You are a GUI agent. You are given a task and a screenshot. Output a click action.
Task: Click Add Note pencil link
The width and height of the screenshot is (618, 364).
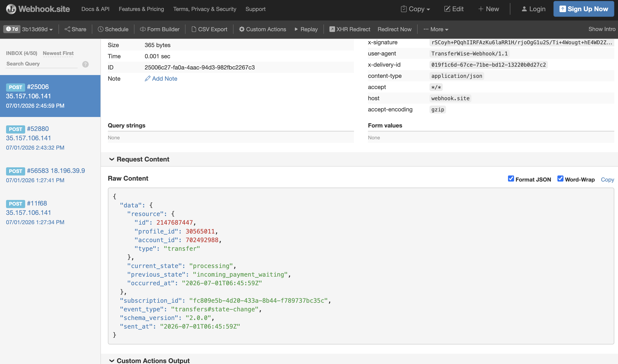[161, 79]
